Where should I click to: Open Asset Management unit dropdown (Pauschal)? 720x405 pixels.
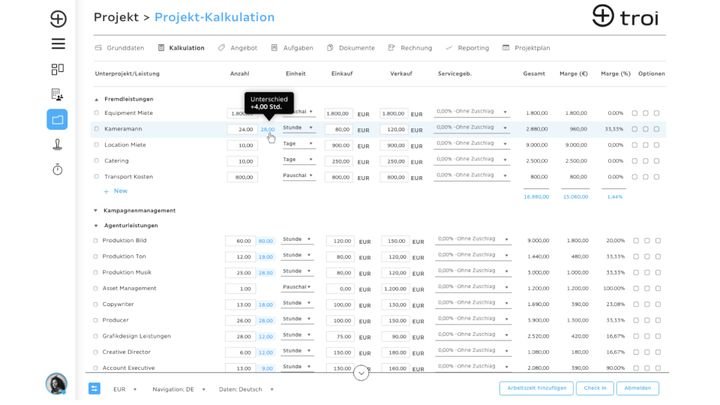(x=297, y=287)
